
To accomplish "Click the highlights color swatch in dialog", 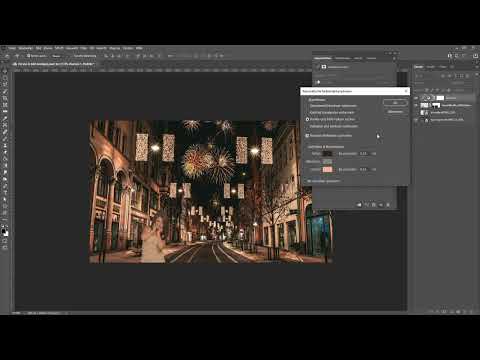I will click(327, 169).
